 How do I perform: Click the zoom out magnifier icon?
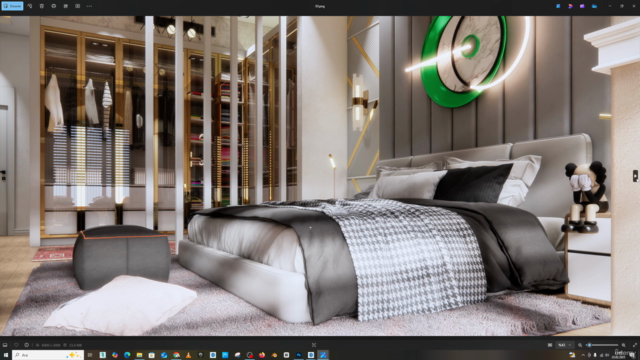click(580, 345)
